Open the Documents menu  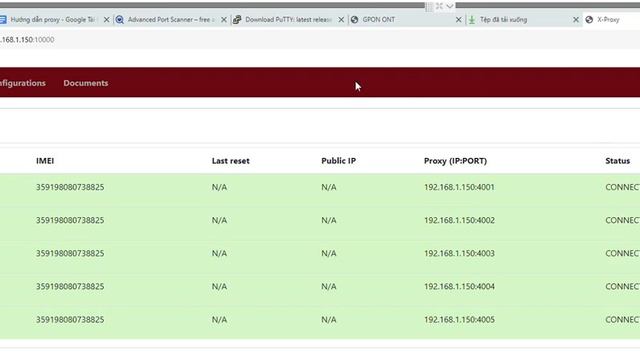tap(86, 83)
